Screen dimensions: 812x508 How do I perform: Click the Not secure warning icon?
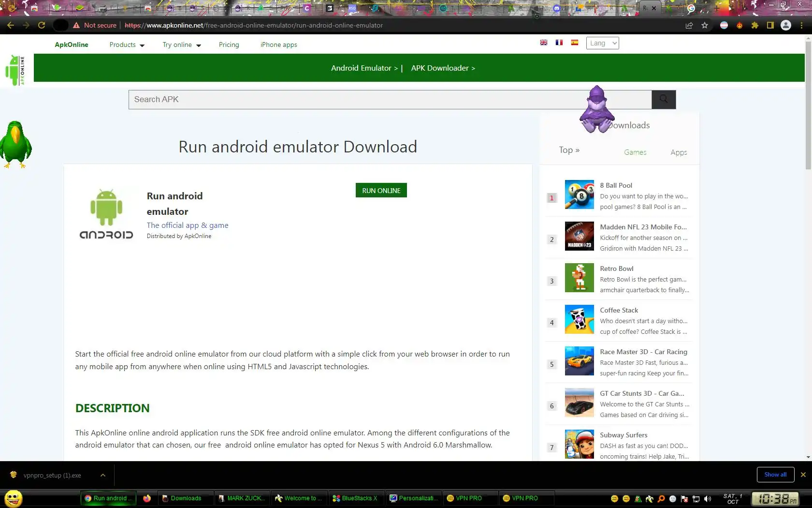click(76, 25)
